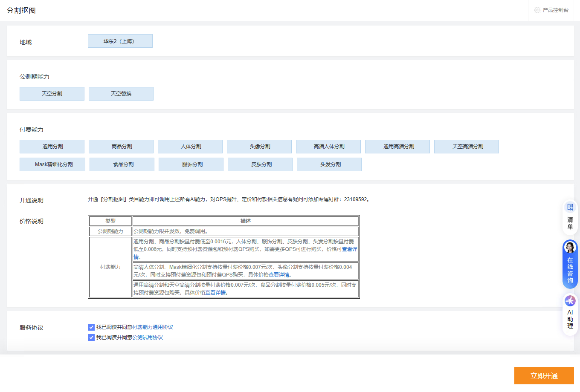Viewport: 580px width, 392px height.
Task: Switch to the 商品分割 capability
Action: click(121, 147)
